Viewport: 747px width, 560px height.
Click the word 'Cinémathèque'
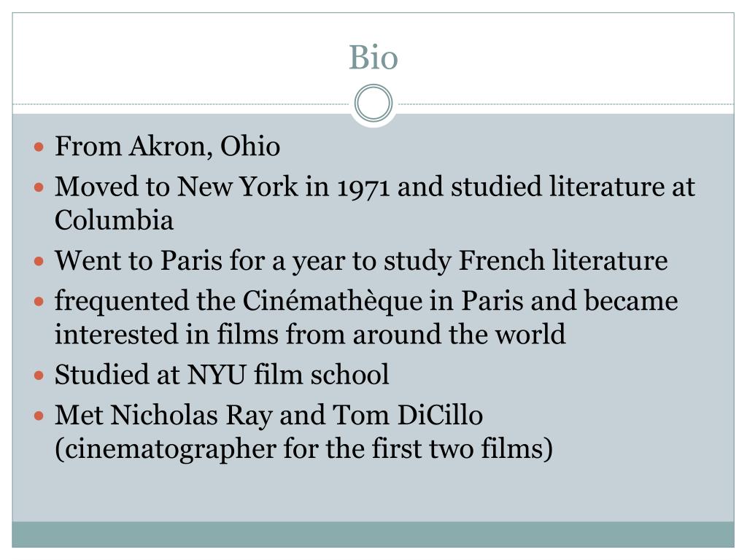pos(333,302)
